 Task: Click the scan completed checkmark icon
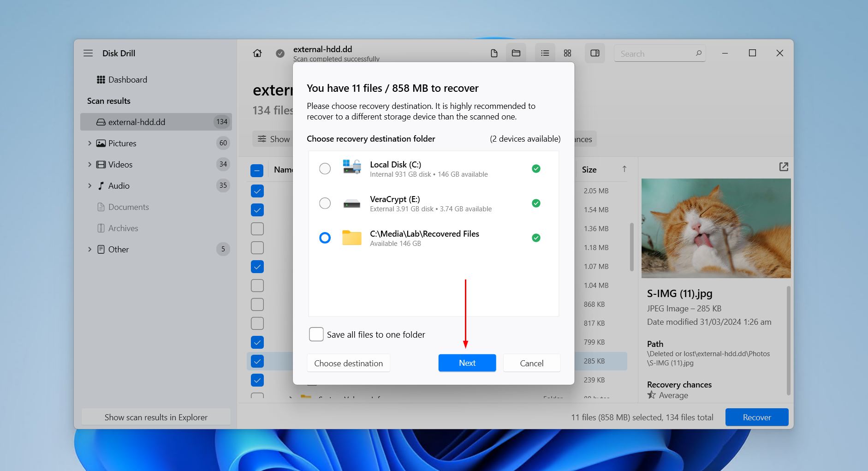[280, 54]
